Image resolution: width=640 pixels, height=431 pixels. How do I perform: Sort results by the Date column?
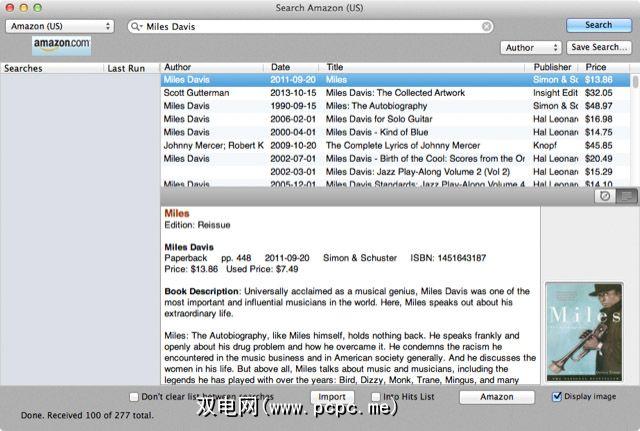click(291, 67)
